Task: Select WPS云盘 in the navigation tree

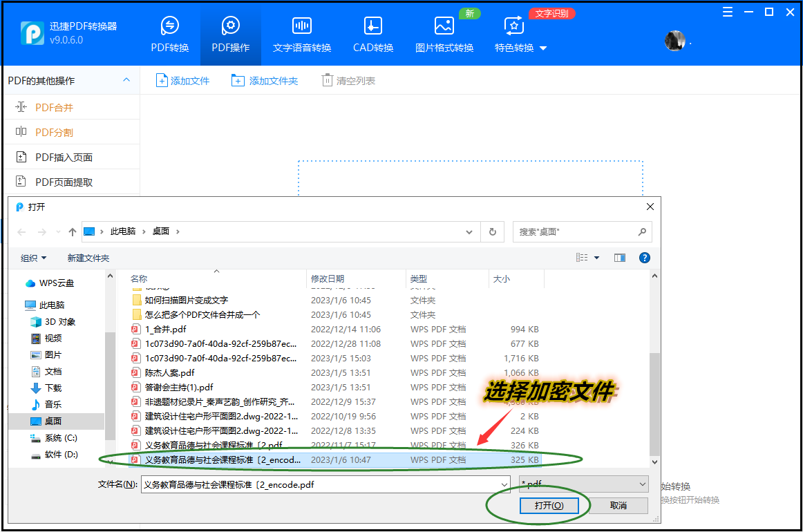Action: (x=50, y=283)
